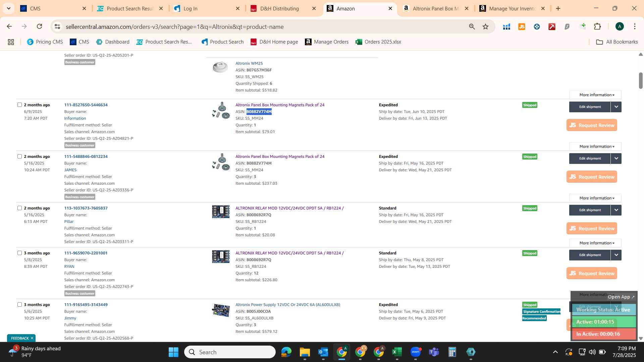Expand More information for order 111-5488846-0812234
Image resolution: width=644 pixels, height=362 pixels.
point(595,198)
